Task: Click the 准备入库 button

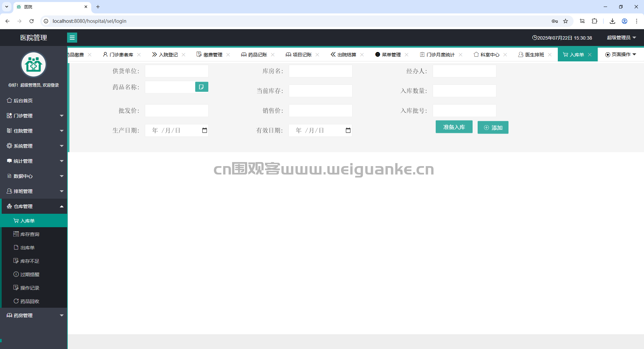Action: (454, 127)
